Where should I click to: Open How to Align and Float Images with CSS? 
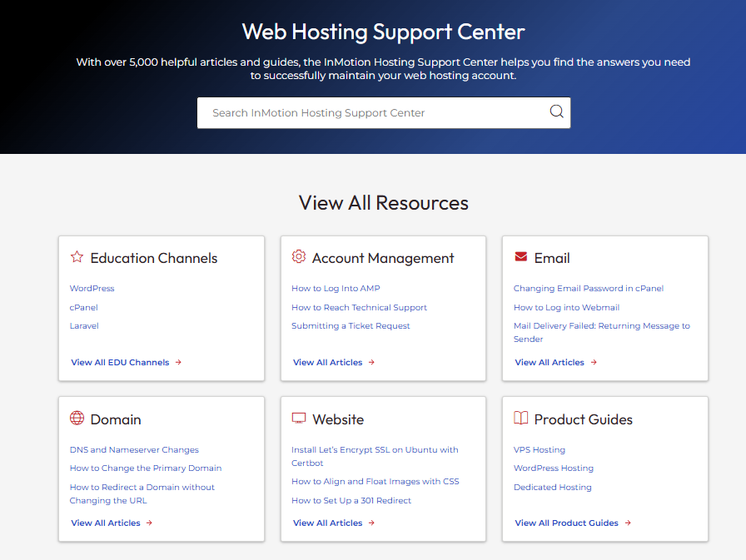coord(375,481)
